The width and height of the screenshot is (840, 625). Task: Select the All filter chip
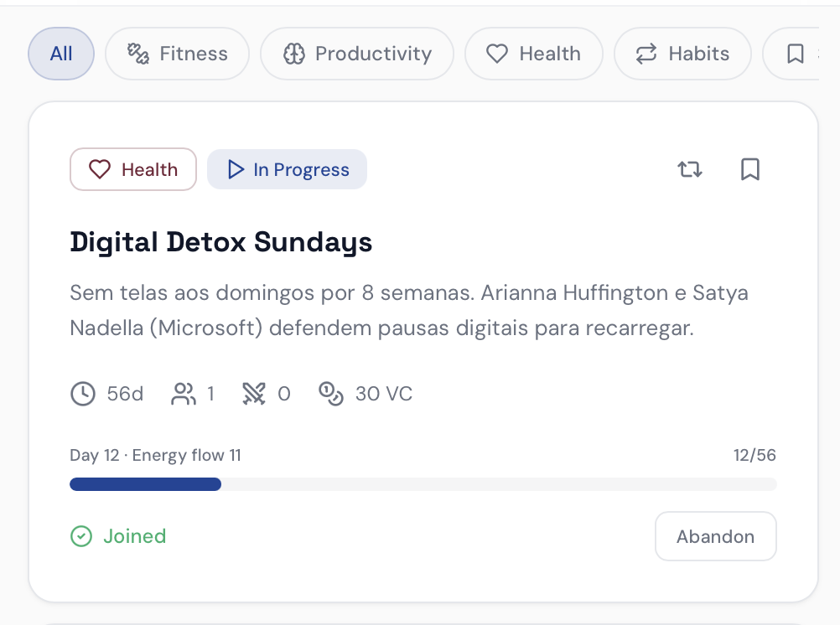tap(61, 54)
